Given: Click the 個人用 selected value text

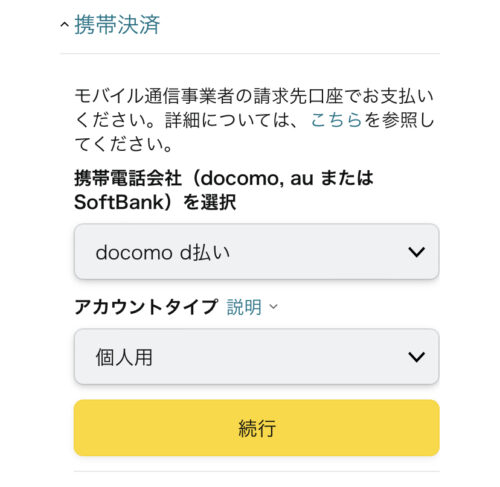Looking at the screenshot, I should (124, 357).
